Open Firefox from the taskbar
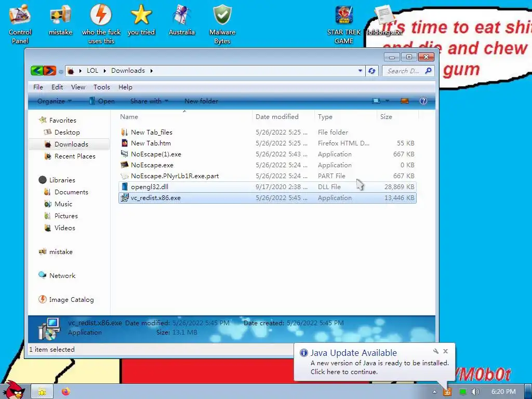The image size is (532, 399). tap(65, 392)
